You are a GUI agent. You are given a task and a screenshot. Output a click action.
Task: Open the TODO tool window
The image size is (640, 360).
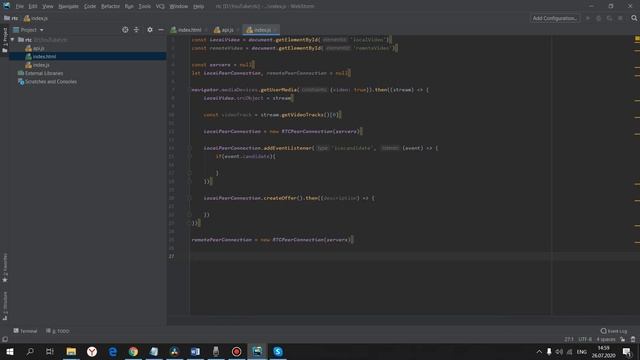tap(58, 331)
